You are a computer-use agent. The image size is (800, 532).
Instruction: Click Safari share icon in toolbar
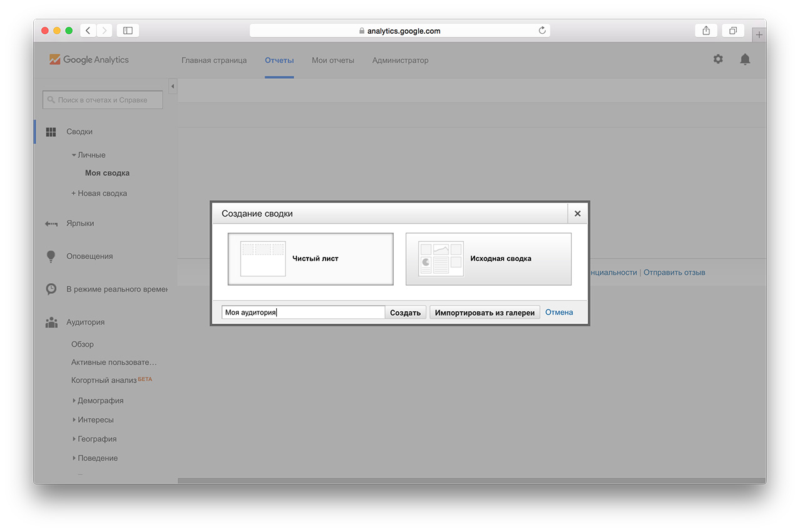pyautogui.click(x=706, y=31)
